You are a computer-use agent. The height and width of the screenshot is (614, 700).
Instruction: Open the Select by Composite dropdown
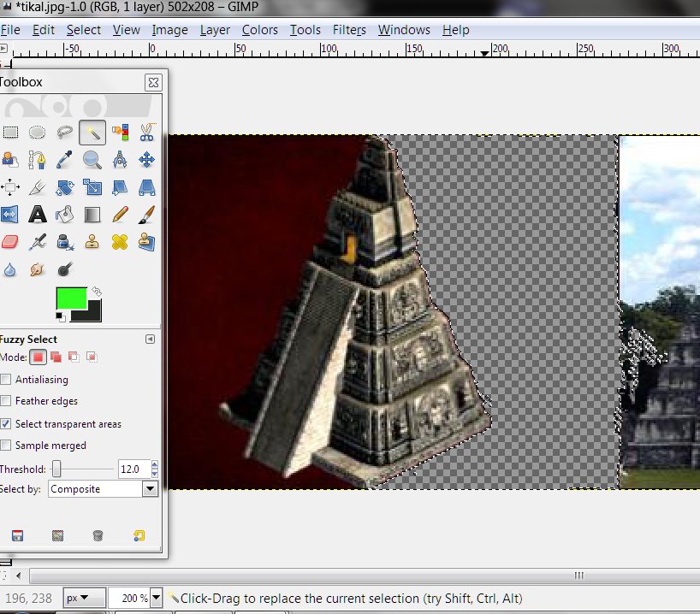pos(103,489)
